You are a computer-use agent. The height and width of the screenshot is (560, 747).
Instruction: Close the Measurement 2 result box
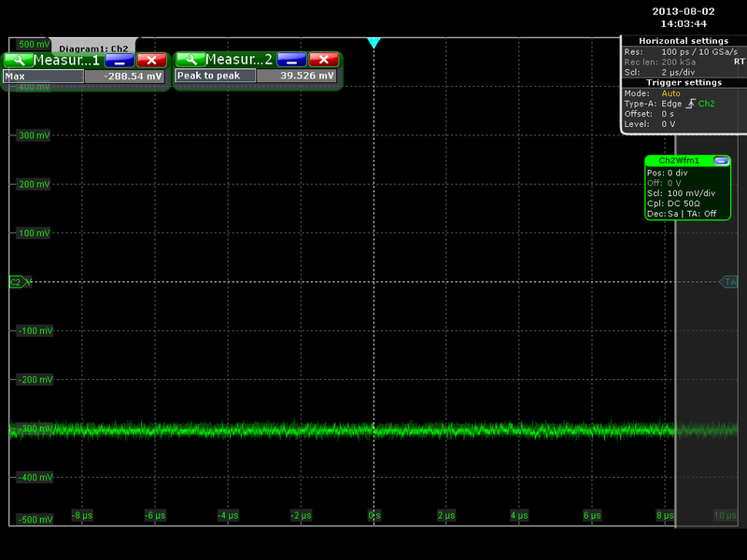coord(323,60)
